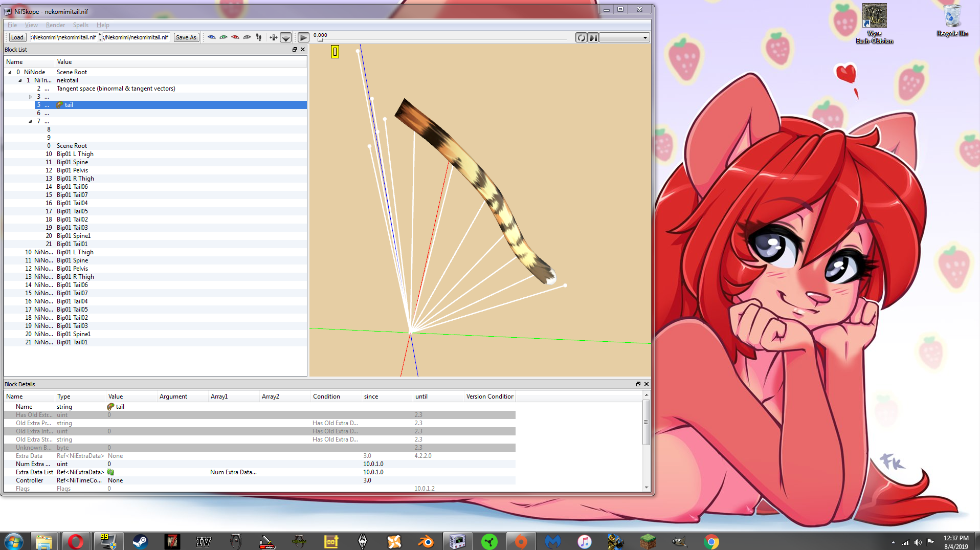Click the load file path field
Screen dimensions: 980x550
[x=63, y=37]
